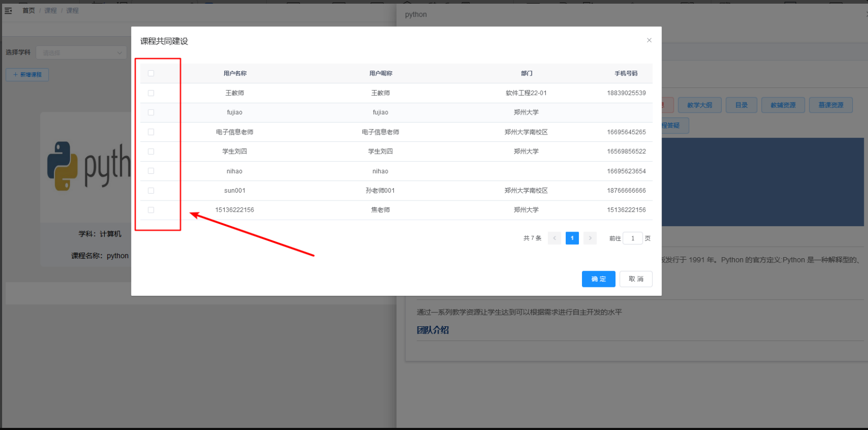Click phone number 18766666666
This screenshot has width=868, height=430.
coord(627,191)
